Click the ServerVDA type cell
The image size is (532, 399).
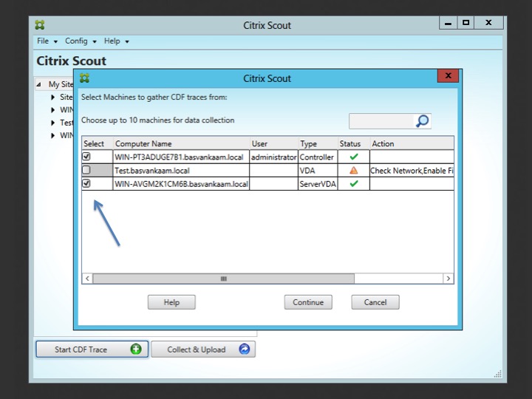pyautogui.click(x=318, y=184)
